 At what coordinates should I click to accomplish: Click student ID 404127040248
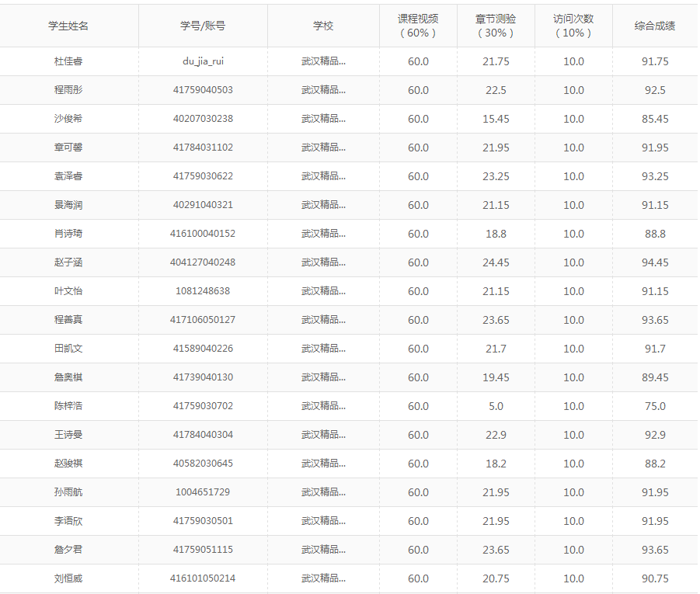click(x=203, y=262)
